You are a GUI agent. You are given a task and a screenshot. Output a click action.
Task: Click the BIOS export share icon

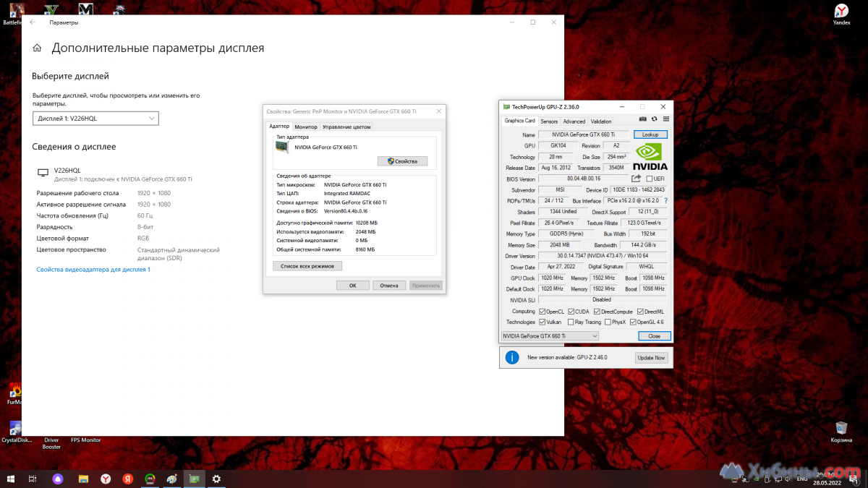[637, 179]
